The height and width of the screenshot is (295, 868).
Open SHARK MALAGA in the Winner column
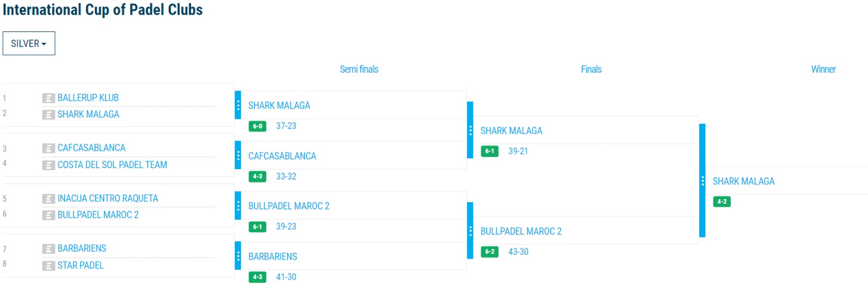point(743,181)
